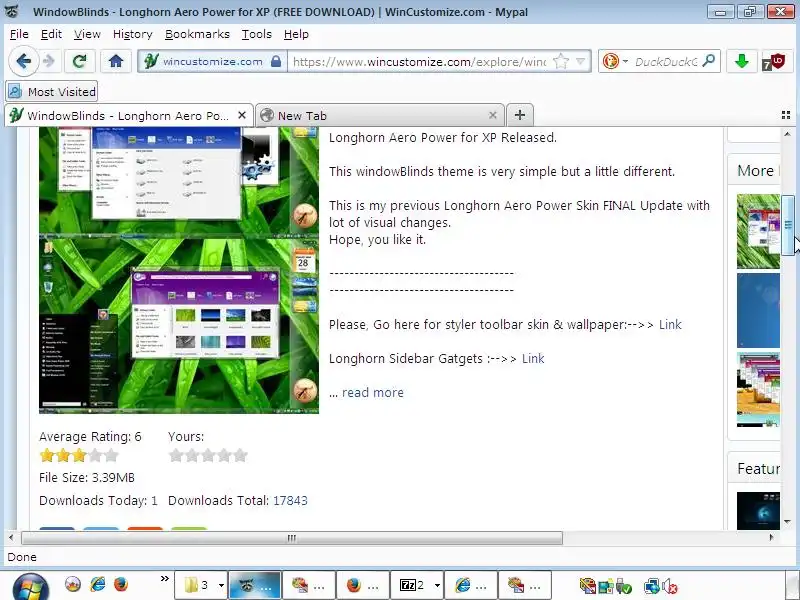Switch to the New Tab tab
Viewport: 800px width, 600px height.
coord(380,116)
